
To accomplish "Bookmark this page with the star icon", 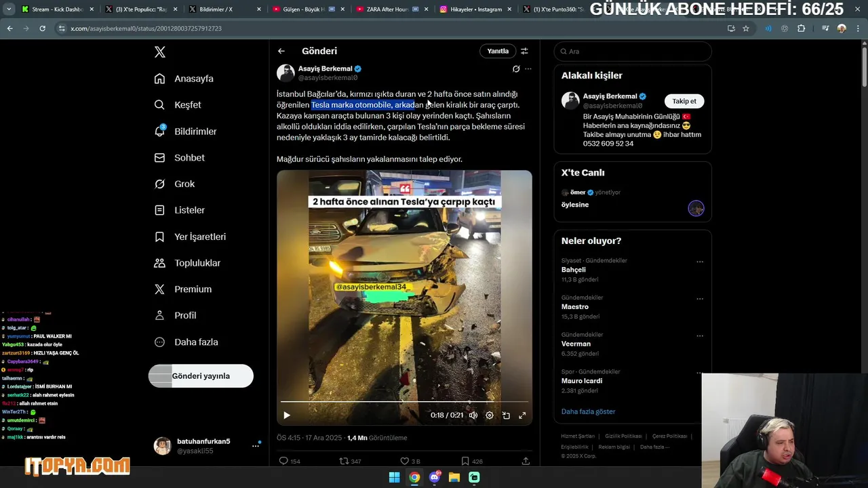I will click(746, 28).
